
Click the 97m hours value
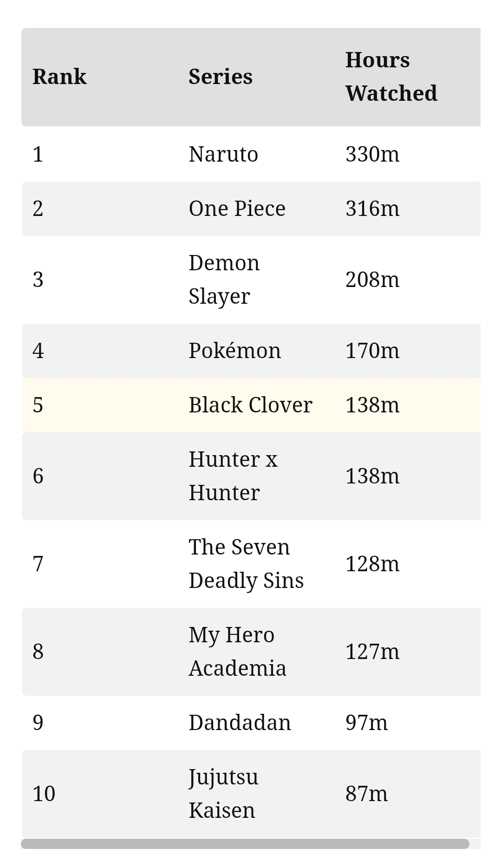coord(366,723)
